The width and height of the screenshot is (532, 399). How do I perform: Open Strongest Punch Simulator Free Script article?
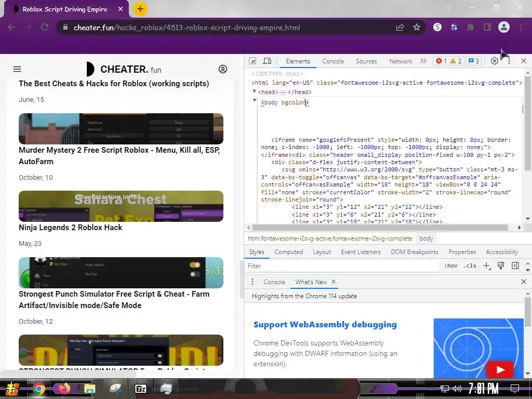(114, 299)
